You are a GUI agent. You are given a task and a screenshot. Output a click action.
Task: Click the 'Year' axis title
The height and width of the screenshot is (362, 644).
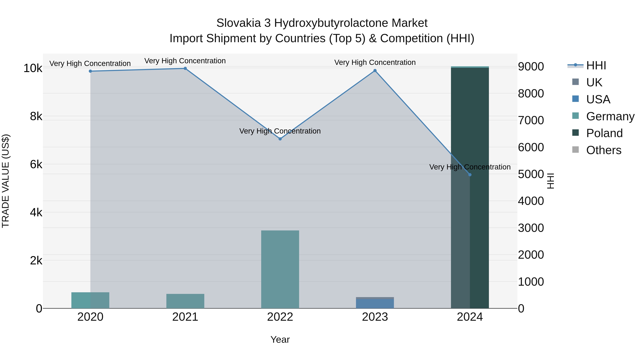click(280, 340)
